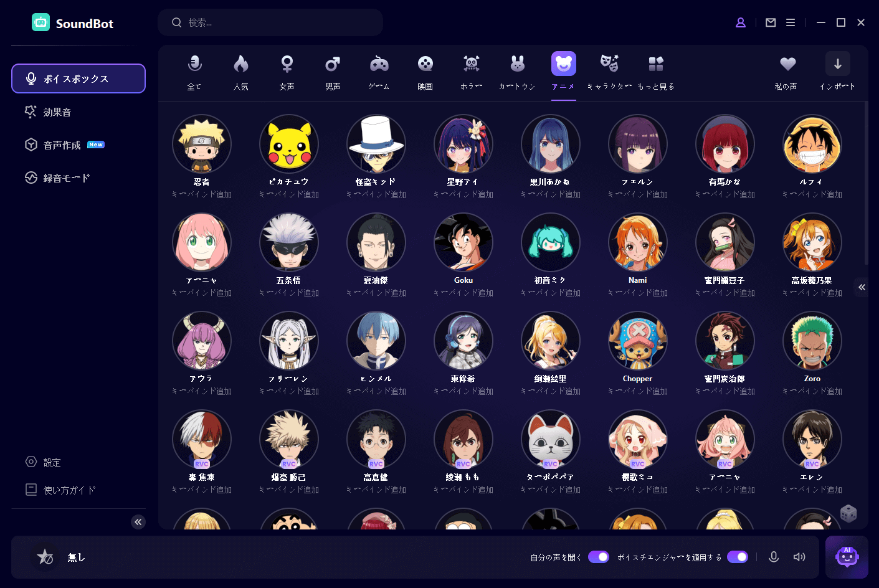Click the random dice icon
This screenshot has width=879, height=588.
[848, 513]
